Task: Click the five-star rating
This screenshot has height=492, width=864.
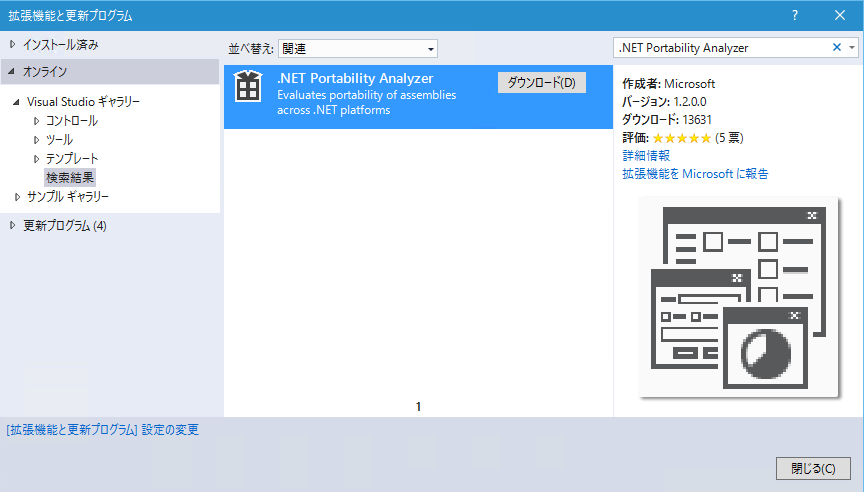Action: [682, 138]
